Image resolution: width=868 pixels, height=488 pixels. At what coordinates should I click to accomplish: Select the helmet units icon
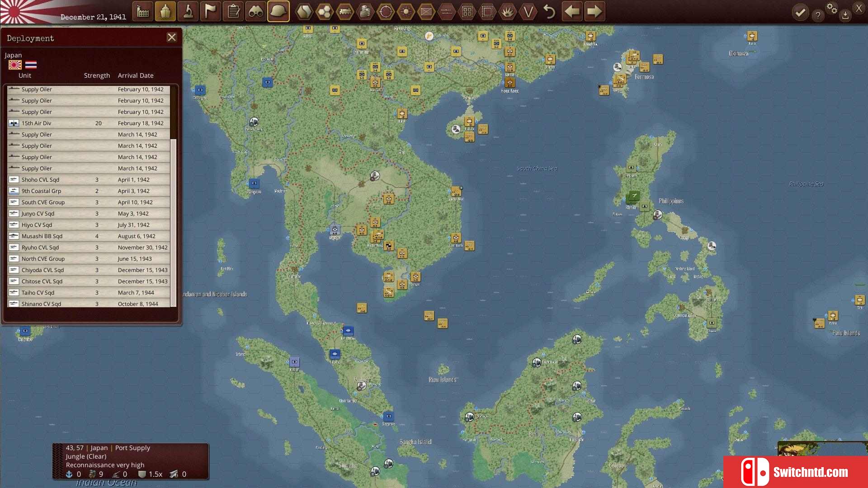click(x=278, y=11)
